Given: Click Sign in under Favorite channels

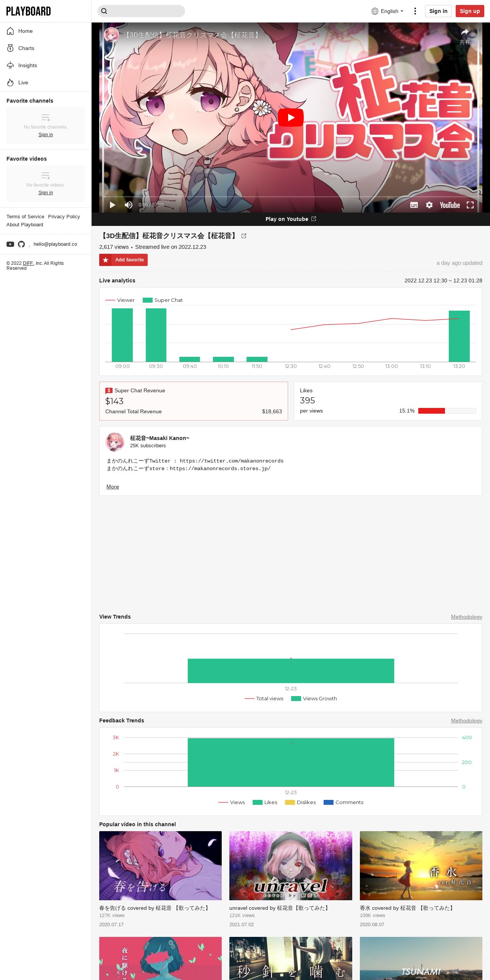Looking at the screenshot, I should (x=45, y=135).
